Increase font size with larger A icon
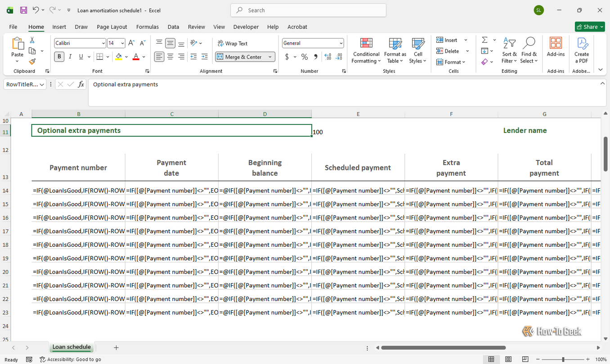Image resolution: width=610 pixels, height=364 pixels. pyautogui.click(x=131, y=43)
